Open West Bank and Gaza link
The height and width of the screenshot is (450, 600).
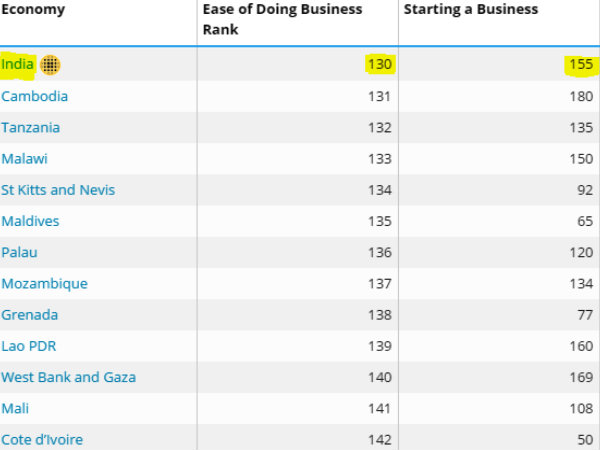[x=68, y=377]
